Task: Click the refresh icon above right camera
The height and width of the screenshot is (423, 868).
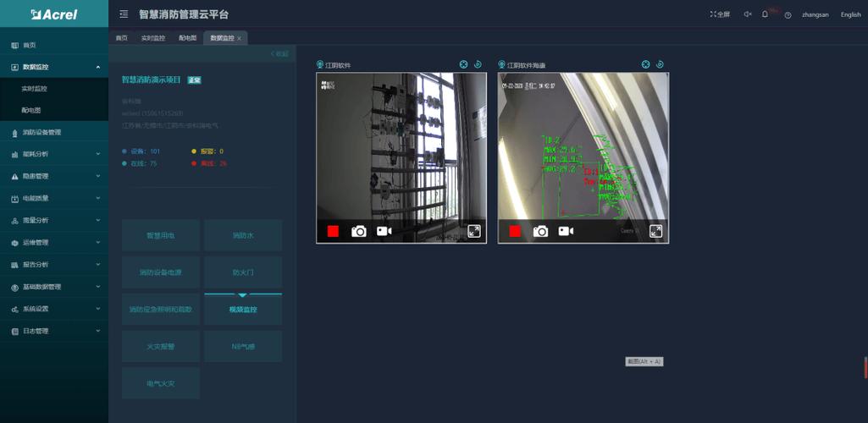Action: (x=660, y=64)
